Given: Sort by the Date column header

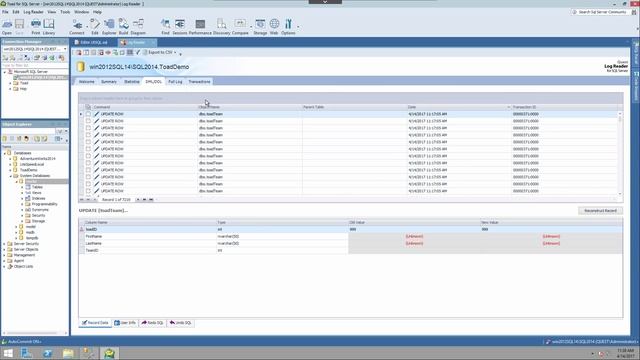Looking at the screenshot, I should [459, 107].
